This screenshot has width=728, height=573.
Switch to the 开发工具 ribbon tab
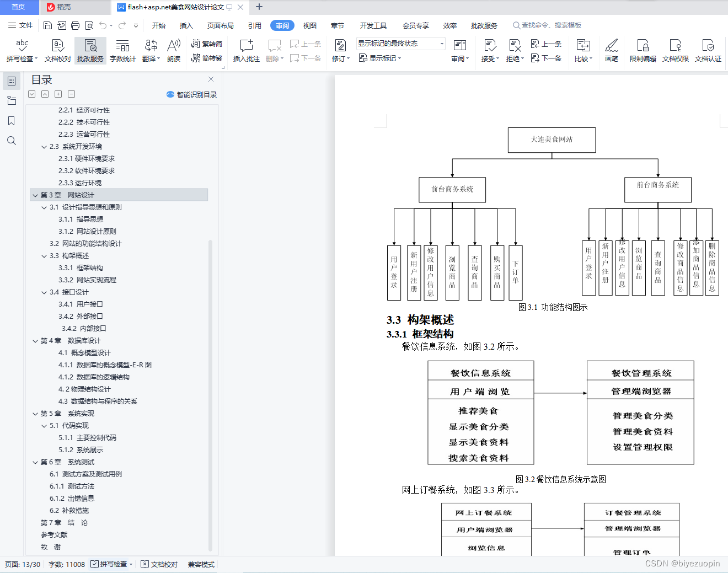[373, 25]
